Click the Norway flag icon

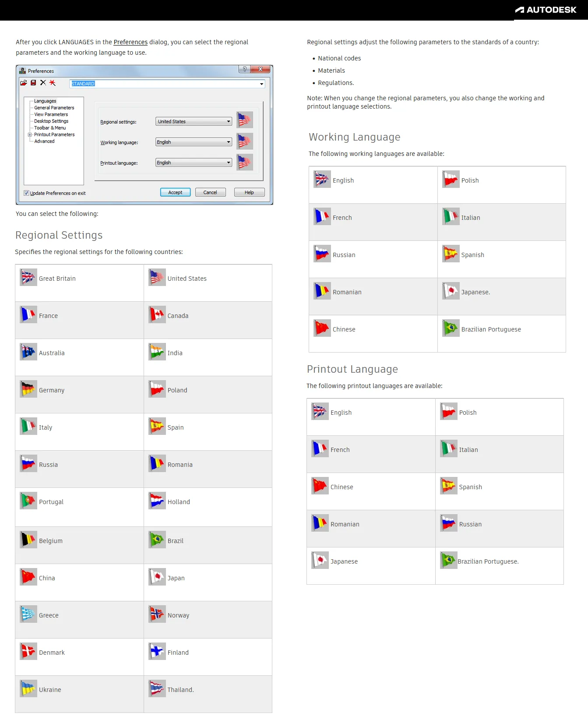tap(157, 614)
